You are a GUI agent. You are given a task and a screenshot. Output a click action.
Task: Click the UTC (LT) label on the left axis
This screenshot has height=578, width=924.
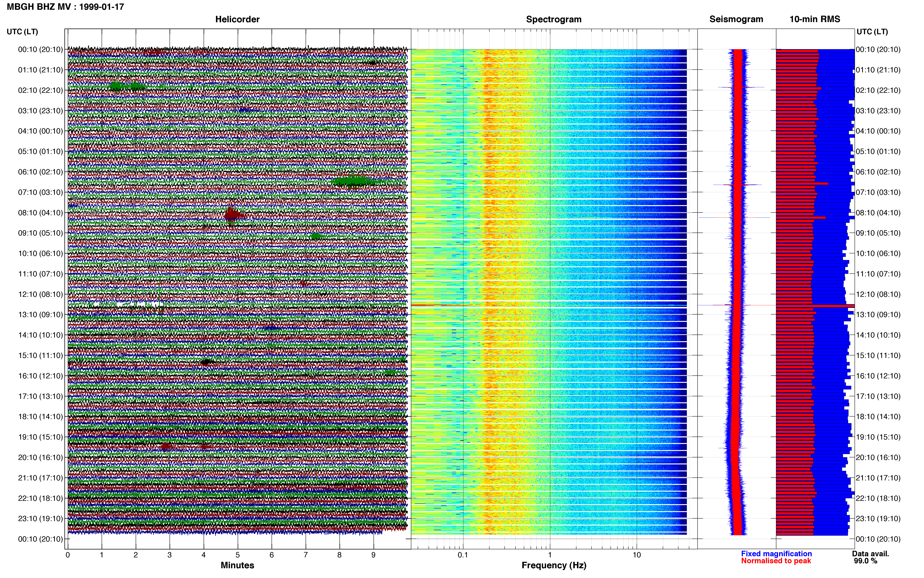click(x=22, y=32)
